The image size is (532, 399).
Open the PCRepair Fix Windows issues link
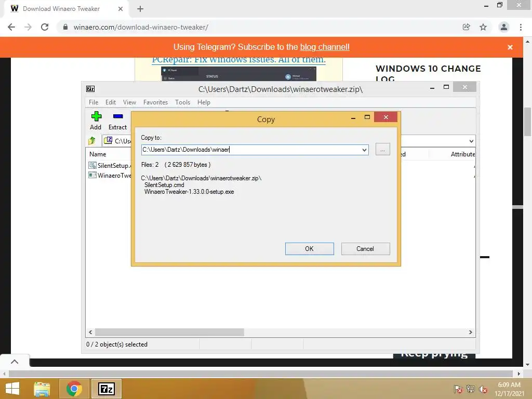tap(238, 60)
